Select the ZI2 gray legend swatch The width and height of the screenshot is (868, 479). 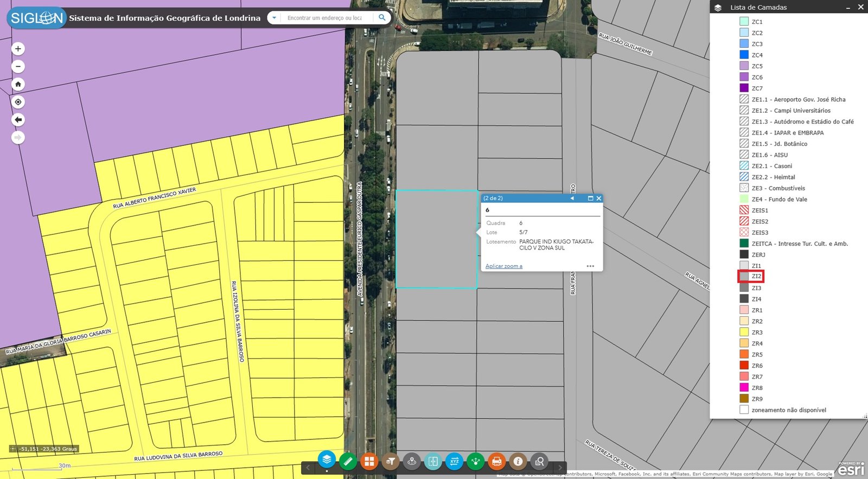pos(744,277)
